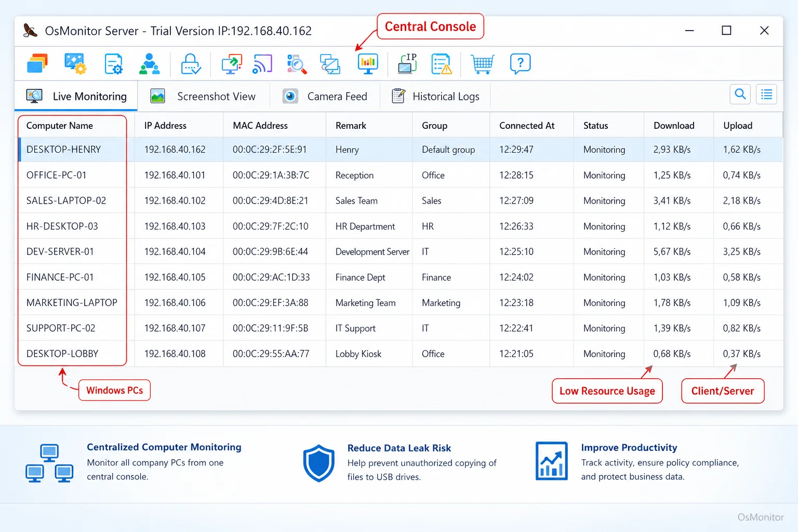
Task: Select the DEV-SERVER-01 computer
Action: [x=60, y=252]
